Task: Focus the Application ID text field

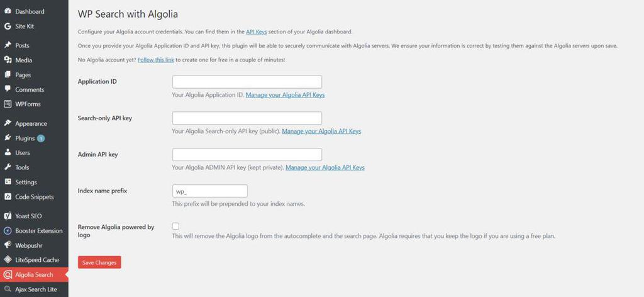Action: click(247, 82)
